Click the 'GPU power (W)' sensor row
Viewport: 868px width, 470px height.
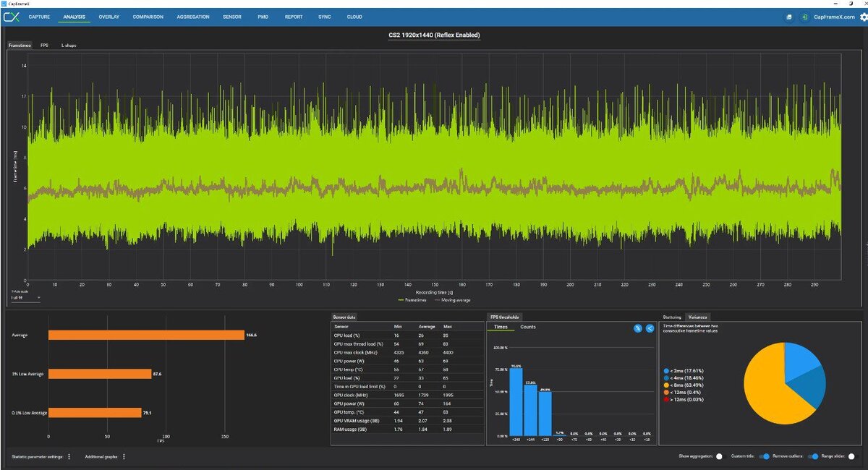(x=407, y=404)
